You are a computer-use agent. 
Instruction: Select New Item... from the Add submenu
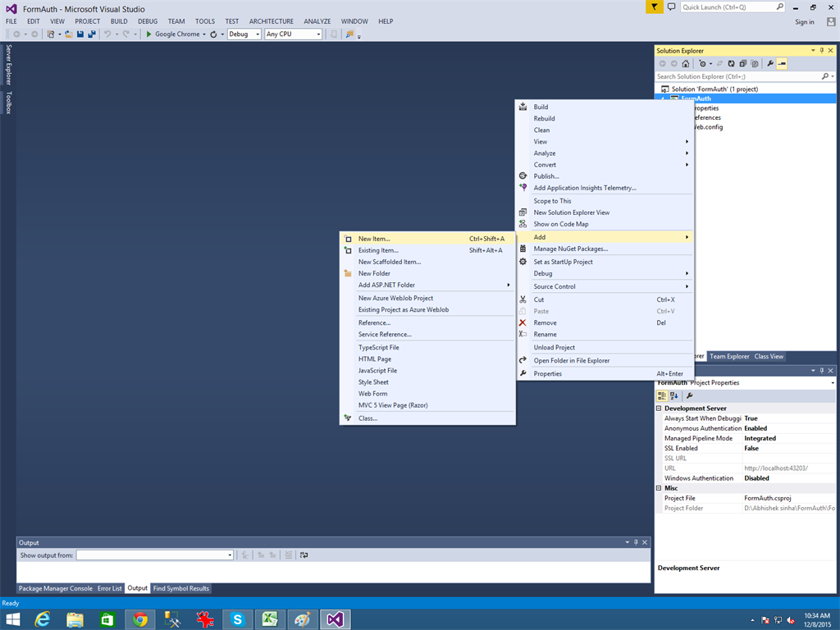coord(374,239)
